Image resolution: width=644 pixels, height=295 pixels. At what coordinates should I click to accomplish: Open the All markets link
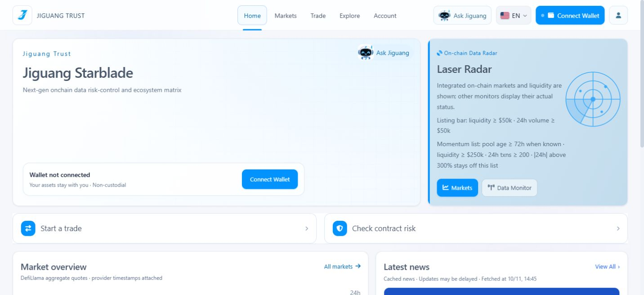coord(342,267)
